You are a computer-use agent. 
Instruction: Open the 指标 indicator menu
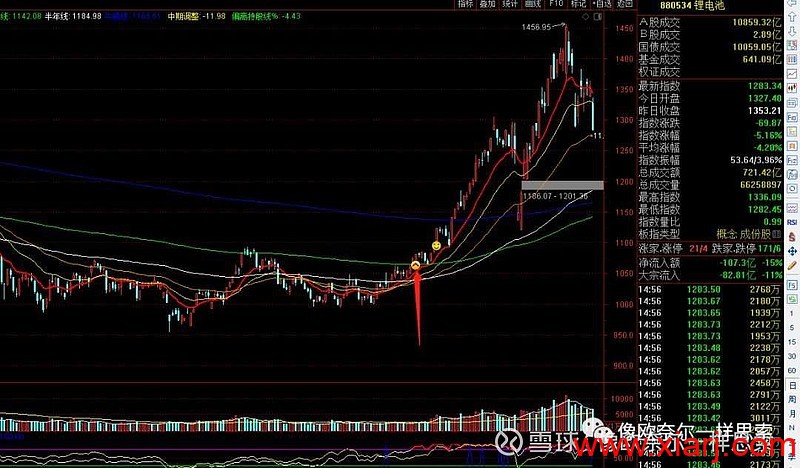465,4
